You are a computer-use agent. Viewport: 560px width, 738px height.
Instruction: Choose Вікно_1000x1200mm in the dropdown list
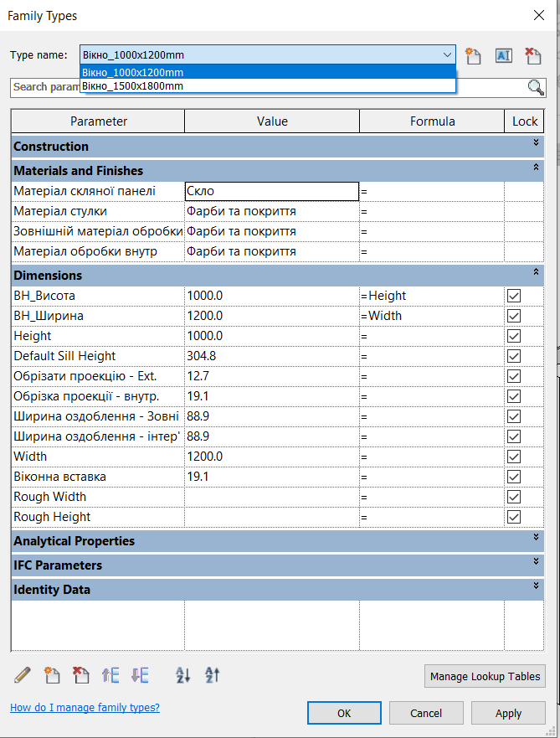pyautogui.click(x=134, y=73)
